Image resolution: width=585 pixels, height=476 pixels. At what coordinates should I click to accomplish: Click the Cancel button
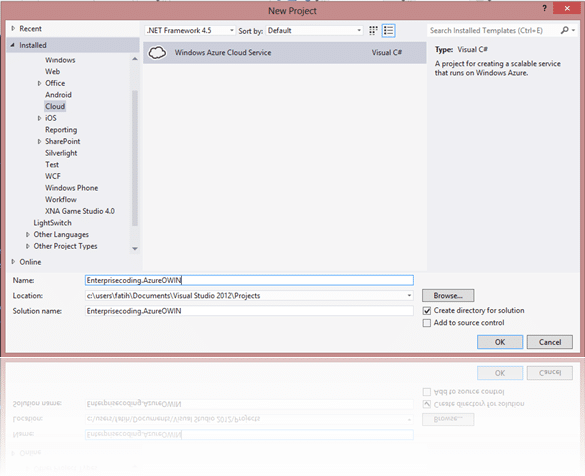click(x=550, y=342)
